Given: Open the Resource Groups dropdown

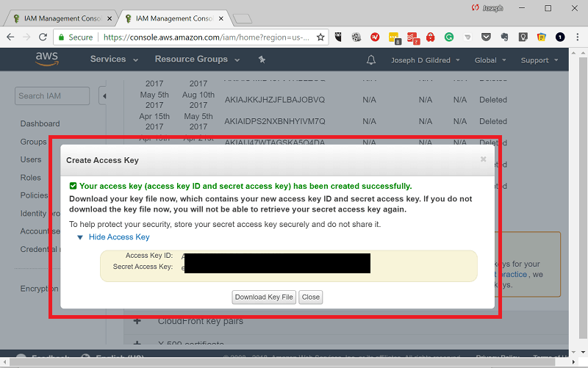Looking at the screenshot, I should pyautogui.click(x=197, y=59).
